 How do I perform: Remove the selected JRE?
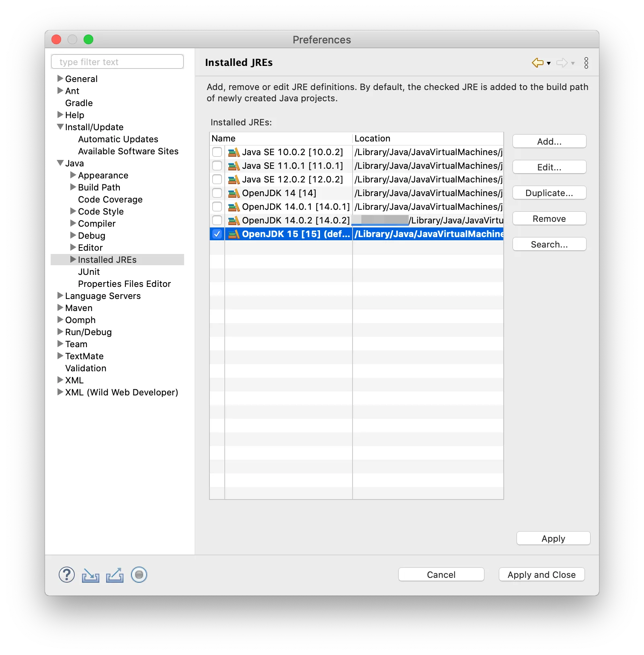pyautogui.click(x=549, y=219)
